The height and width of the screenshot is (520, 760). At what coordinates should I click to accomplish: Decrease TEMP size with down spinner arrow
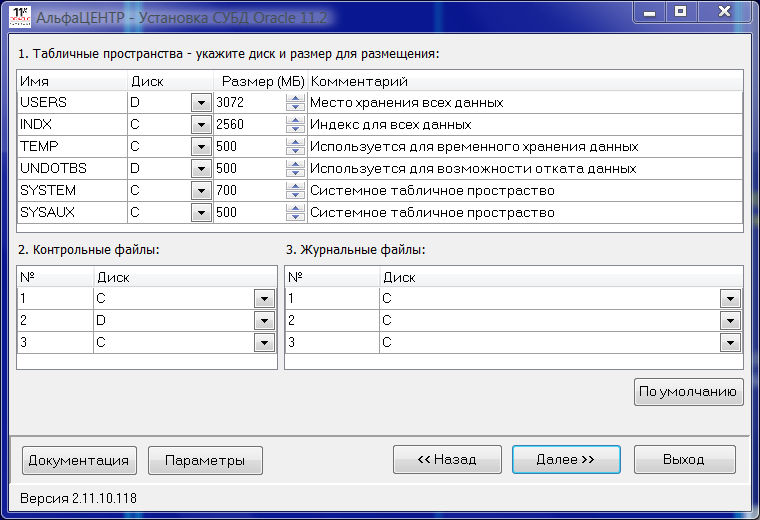(x=295, y=151)
